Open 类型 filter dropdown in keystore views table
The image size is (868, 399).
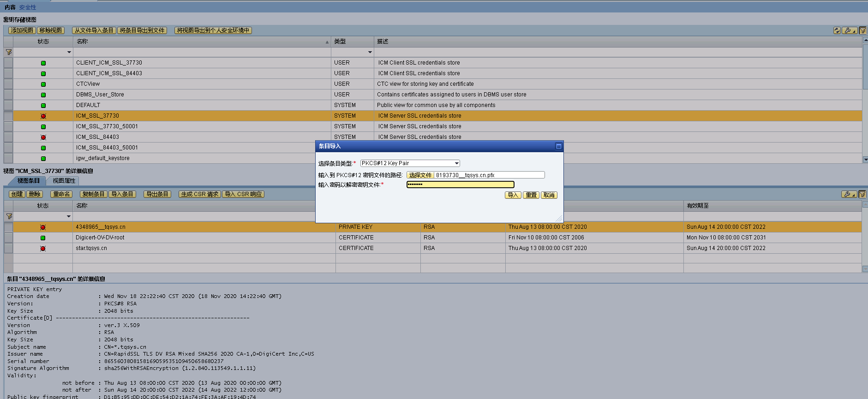(x=370, y=52)
